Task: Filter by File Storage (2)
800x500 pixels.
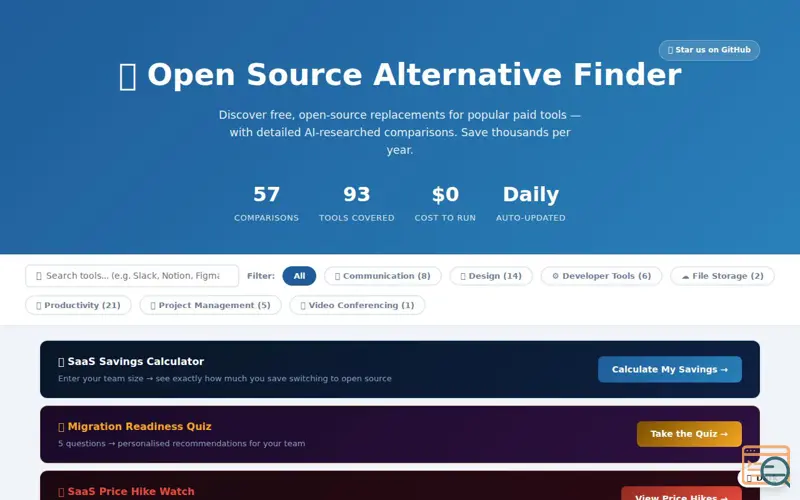Action: pyautogui.click(x=722, y=276)
